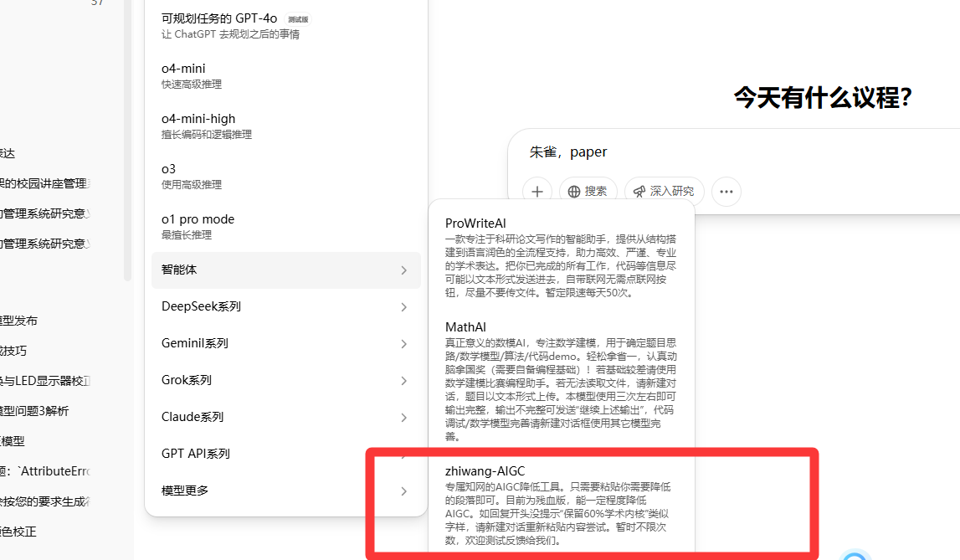Open the three-dots more tools button

pos(726,192)
